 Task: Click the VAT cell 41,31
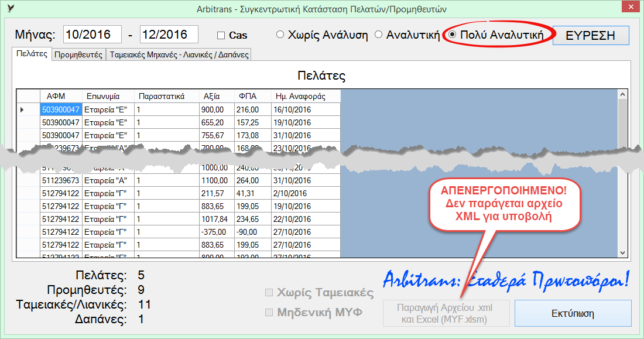tap(253, 193)
